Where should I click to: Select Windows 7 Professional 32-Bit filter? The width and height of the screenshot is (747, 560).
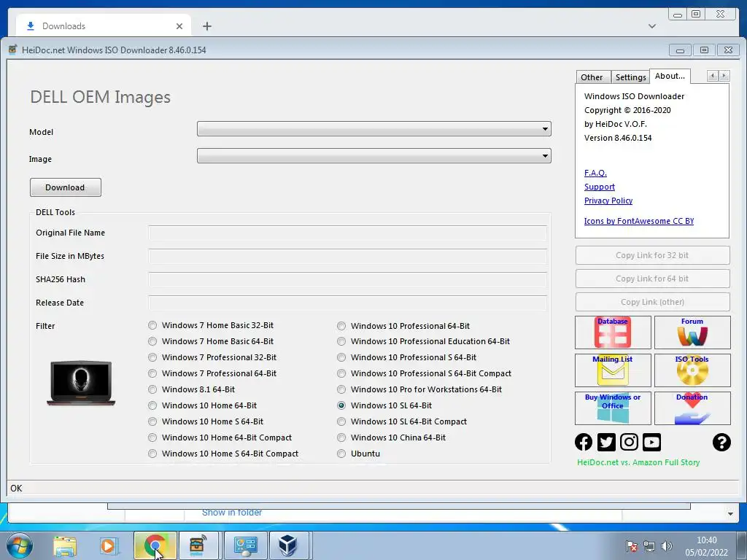[x=152, y=357]
